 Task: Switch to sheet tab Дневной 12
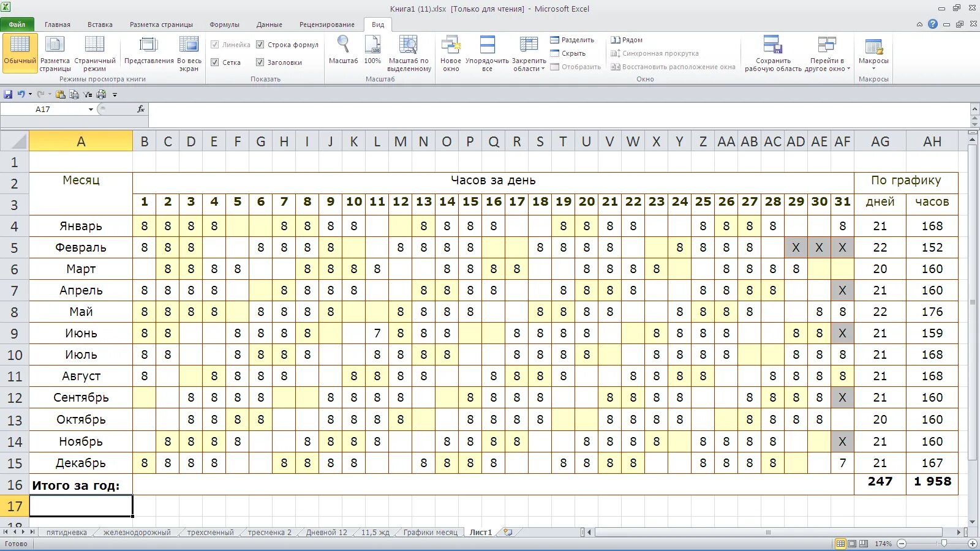(326, 532)
